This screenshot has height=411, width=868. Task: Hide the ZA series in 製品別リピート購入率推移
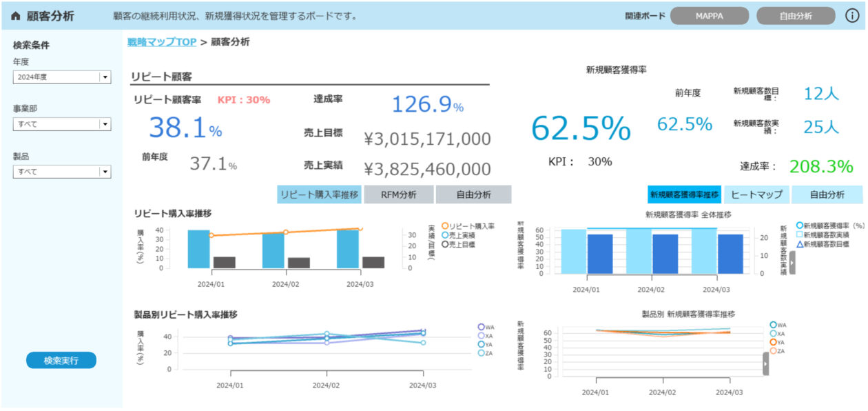486,353
